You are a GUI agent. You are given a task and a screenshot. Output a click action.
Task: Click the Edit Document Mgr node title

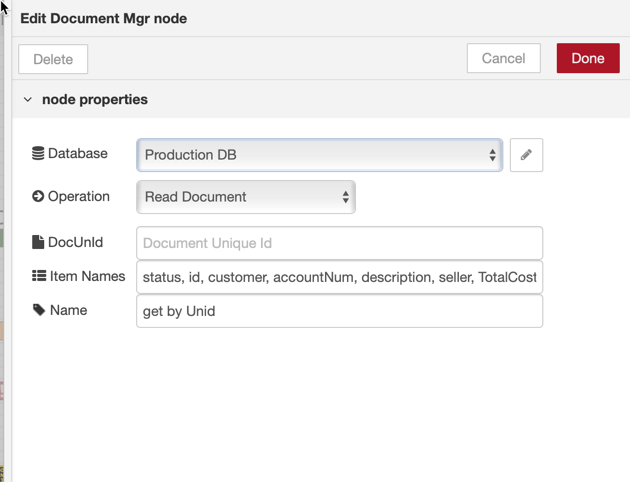(x=103, y=18)
